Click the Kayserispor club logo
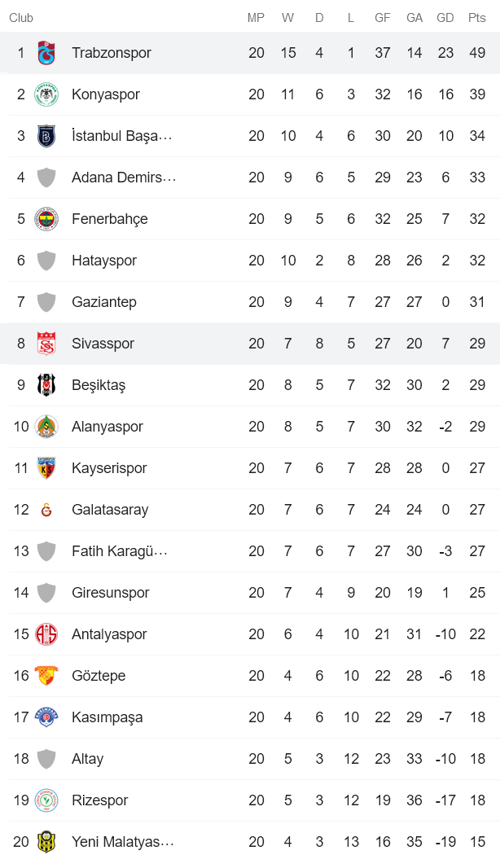Image resolution: width=500 pixels, height=868 pixels. point(46,467)
